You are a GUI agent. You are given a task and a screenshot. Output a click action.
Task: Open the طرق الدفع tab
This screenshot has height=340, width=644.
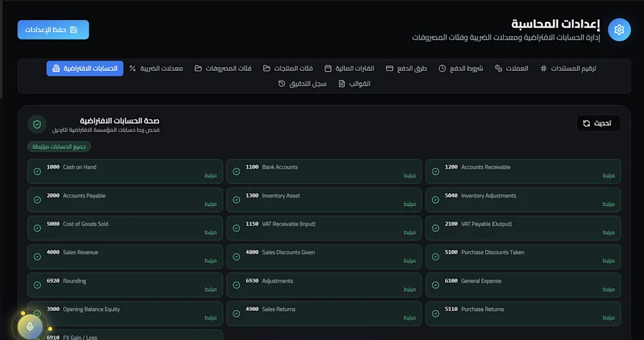tap(406, 68)
